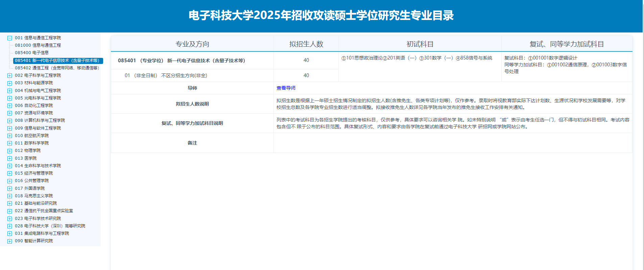Expand the 090 智能计算研究院 node
Viewport: 644px width, 270px height.
click(10, 241)
